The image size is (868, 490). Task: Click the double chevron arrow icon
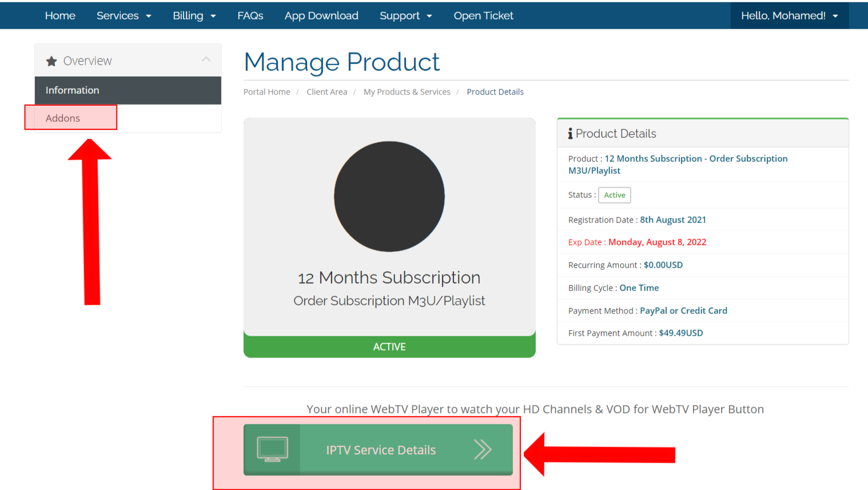tap(483, 449)
